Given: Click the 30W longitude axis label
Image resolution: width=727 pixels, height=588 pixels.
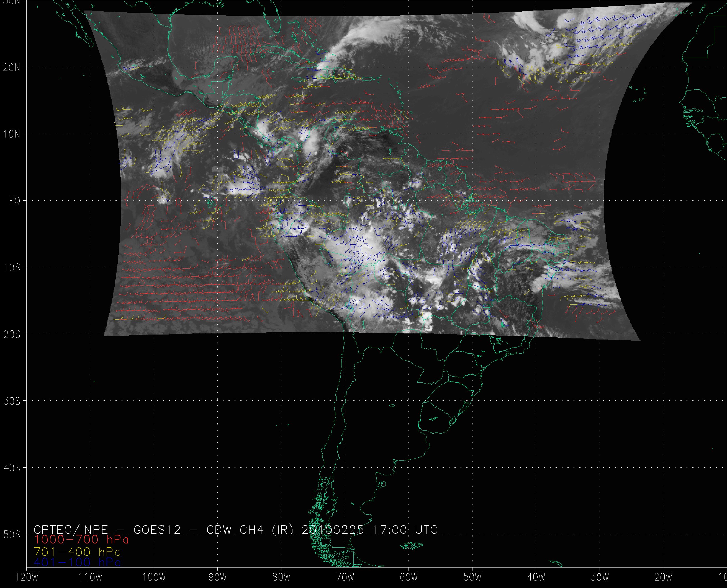Looking at the screenshot, I should pyautogui.click(x=600, y=577).
